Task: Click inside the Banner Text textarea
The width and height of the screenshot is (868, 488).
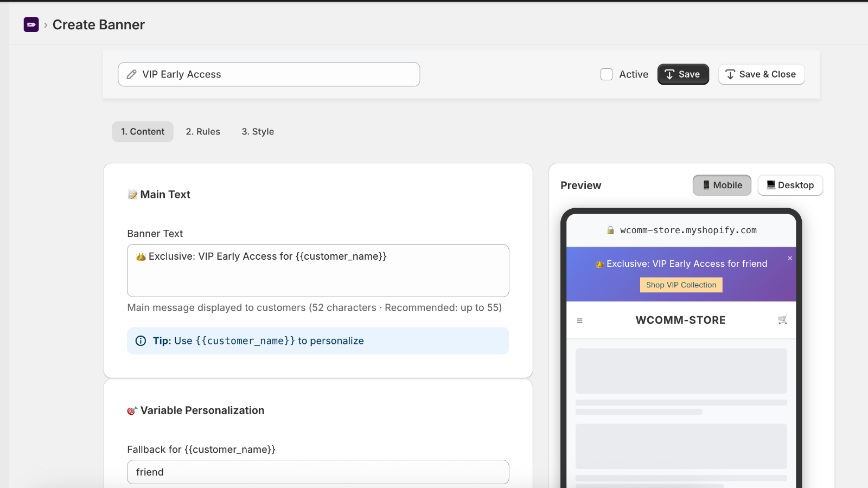Action: tap(318, 271)
